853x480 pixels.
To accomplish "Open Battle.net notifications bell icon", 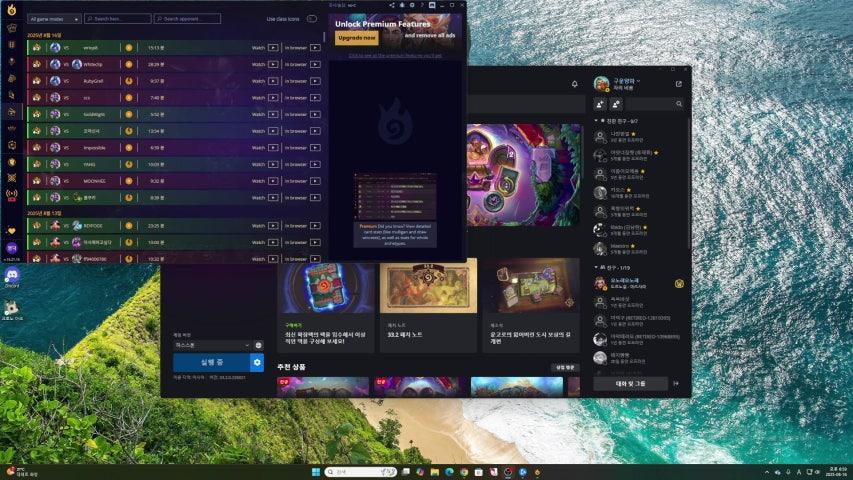I will click(574, 84).
